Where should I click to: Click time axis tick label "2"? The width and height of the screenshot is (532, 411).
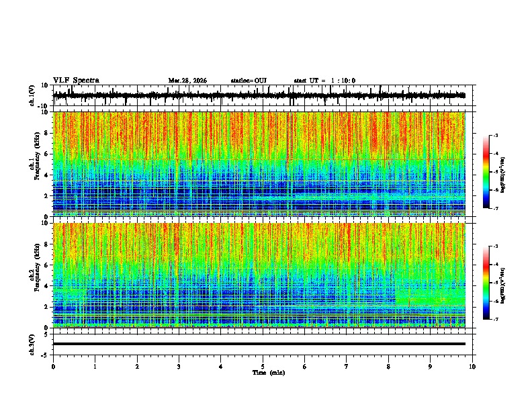(137, 367)
